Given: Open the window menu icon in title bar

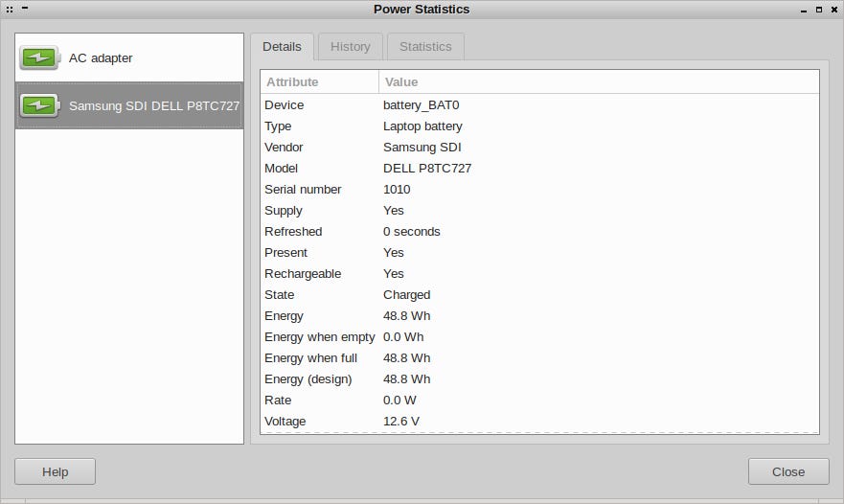Looking at the screenshot, I should [10, 10].
